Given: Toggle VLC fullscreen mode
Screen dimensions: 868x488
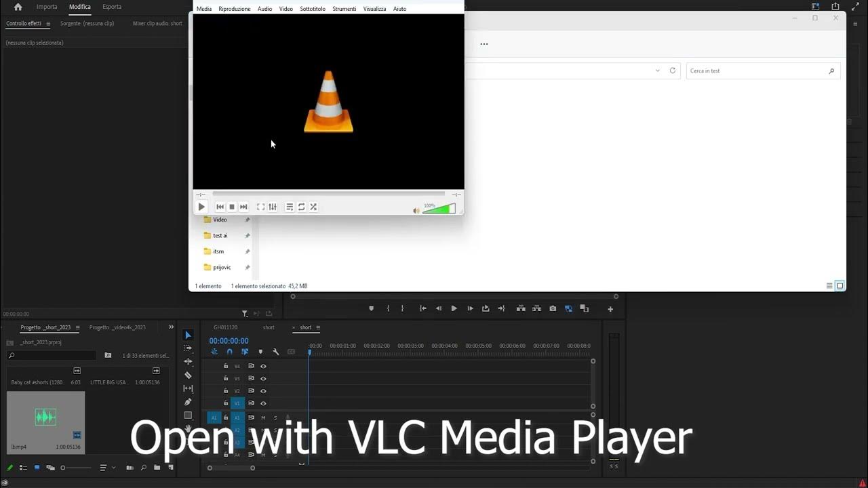Looking at the screenshot, I should (x=260, y=207).
